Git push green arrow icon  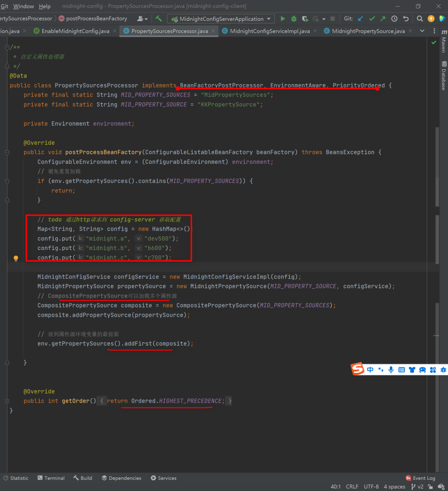383,19
